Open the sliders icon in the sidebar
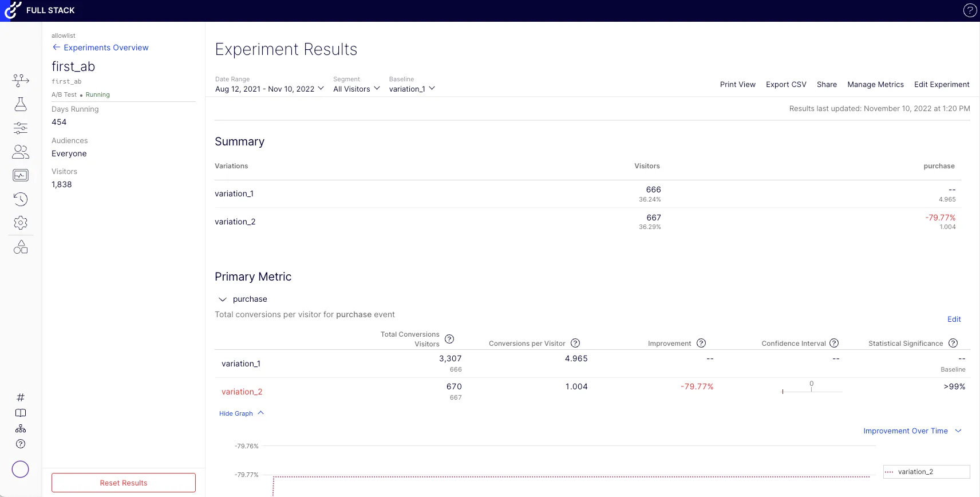 [21, 128]
